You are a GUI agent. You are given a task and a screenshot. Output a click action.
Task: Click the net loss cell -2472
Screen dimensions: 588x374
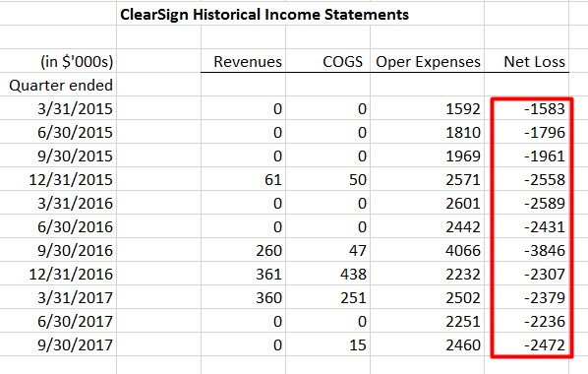coord(526,344)
